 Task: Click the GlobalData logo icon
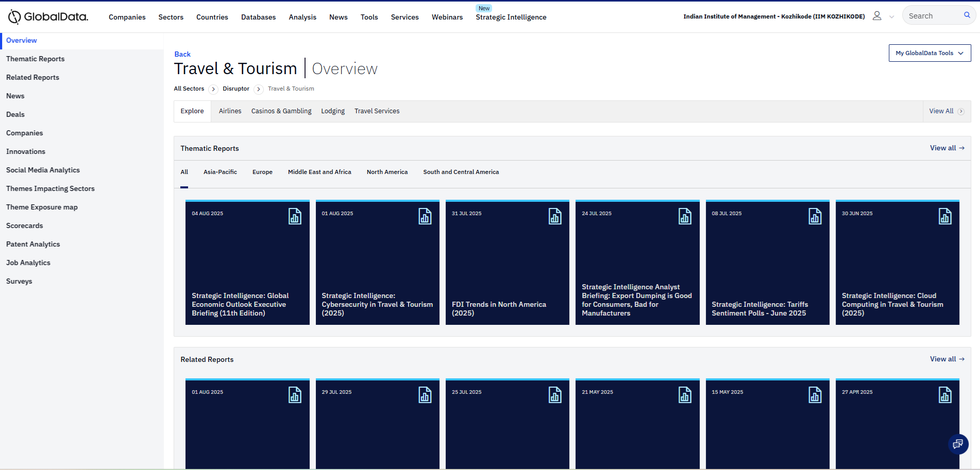pos(14,17)
